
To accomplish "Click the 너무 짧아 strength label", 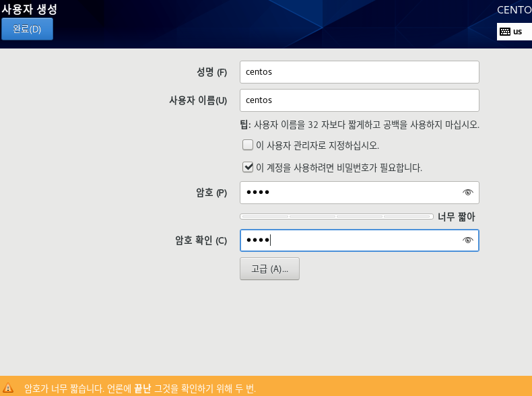I will (x=456, y=216).
